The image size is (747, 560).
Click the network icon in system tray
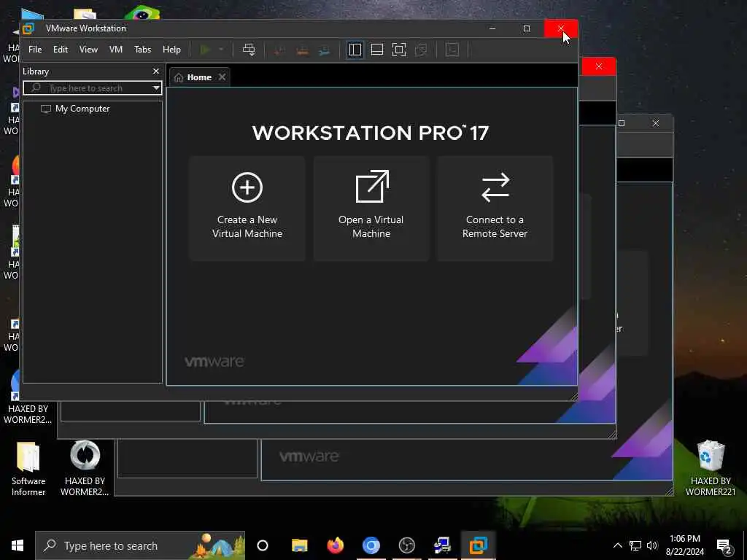tap(635, 545)
